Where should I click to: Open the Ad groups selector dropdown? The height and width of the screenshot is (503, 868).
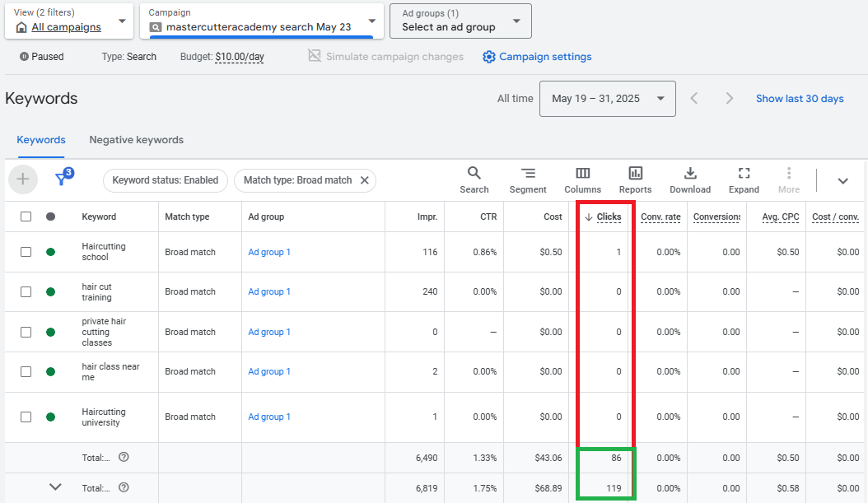tap(460, 21)
